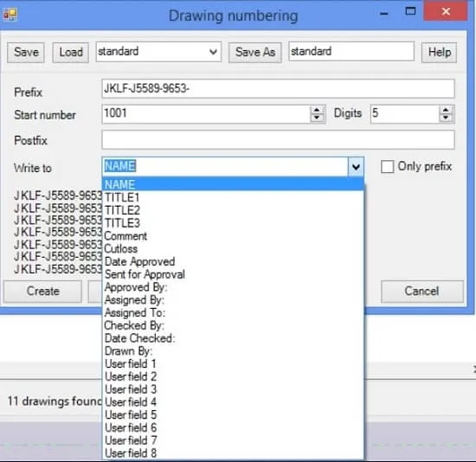Maximize the Drawing numbering window

(x=410, y=11)
